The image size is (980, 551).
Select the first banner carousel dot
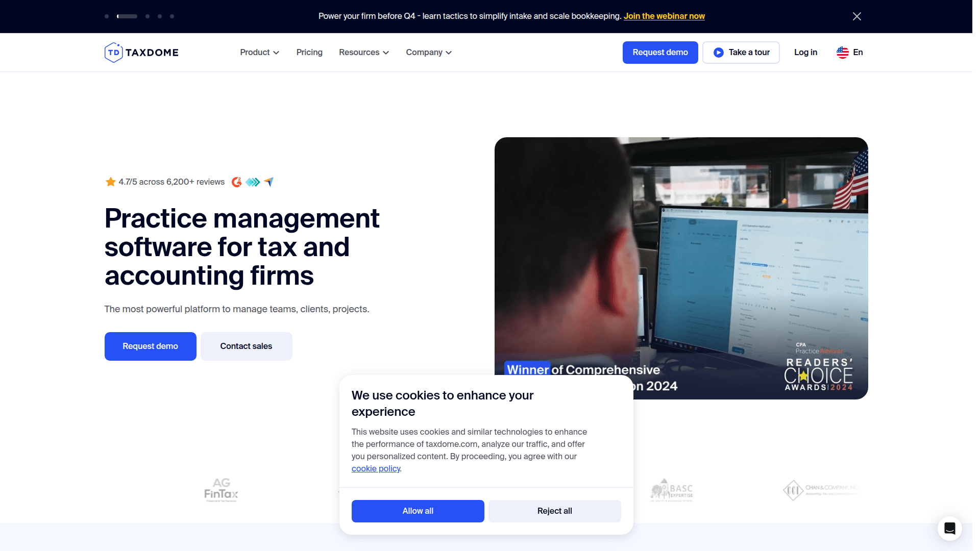[107, 16]
